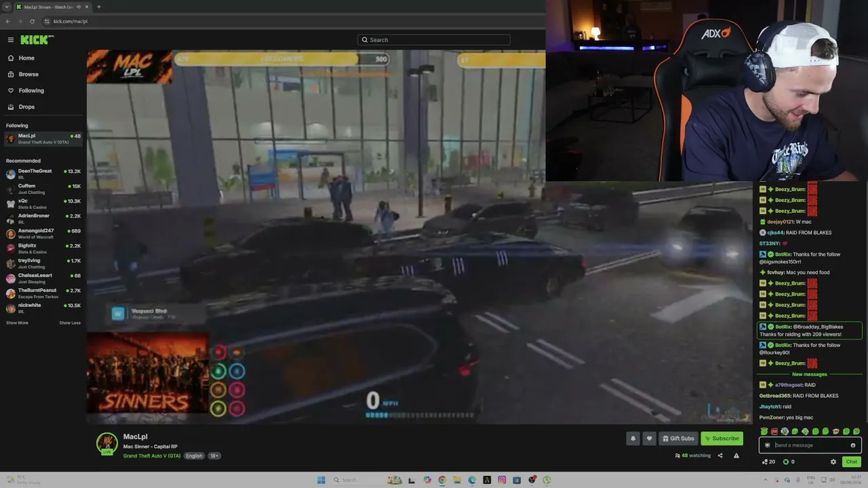This screenshot has width=868, height=488.
Task: Open TheBurntPeanut recommended channel
Action: (43, 293)
